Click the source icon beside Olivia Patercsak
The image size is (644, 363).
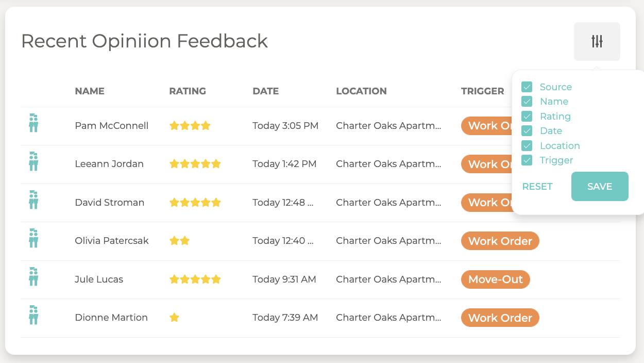pos(33,238)
